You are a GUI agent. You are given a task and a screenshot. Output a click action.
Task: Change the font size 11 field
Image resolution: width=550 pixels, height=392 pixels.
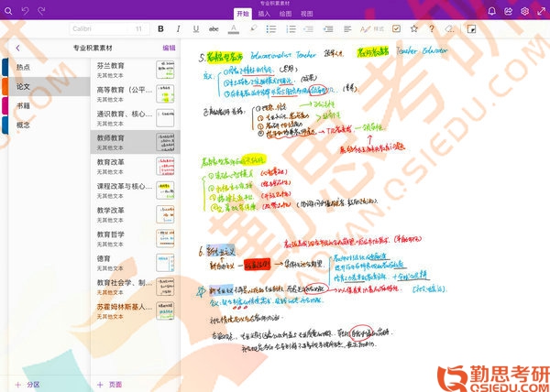139,29
